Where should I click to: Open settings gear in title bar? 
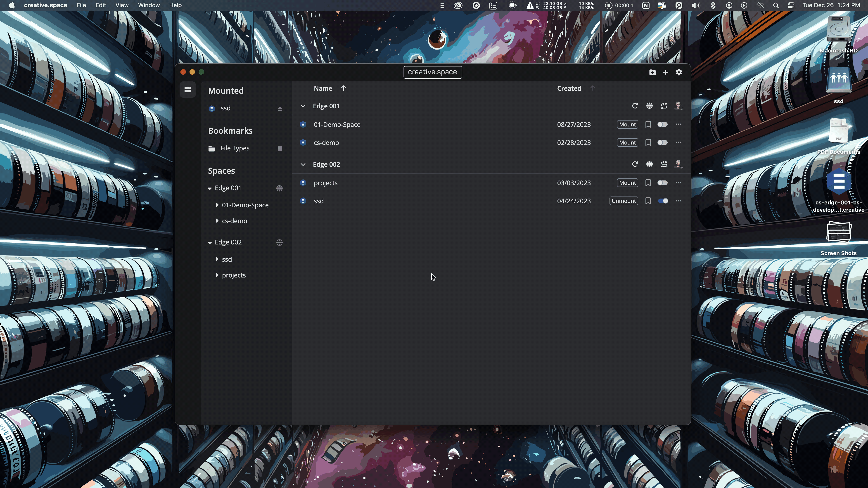[679, 72]
